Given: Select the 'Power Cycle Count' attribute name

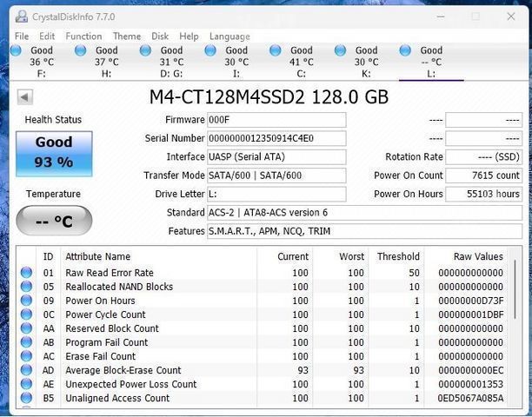Looking at the screenshot, I should tap(105, 314).
